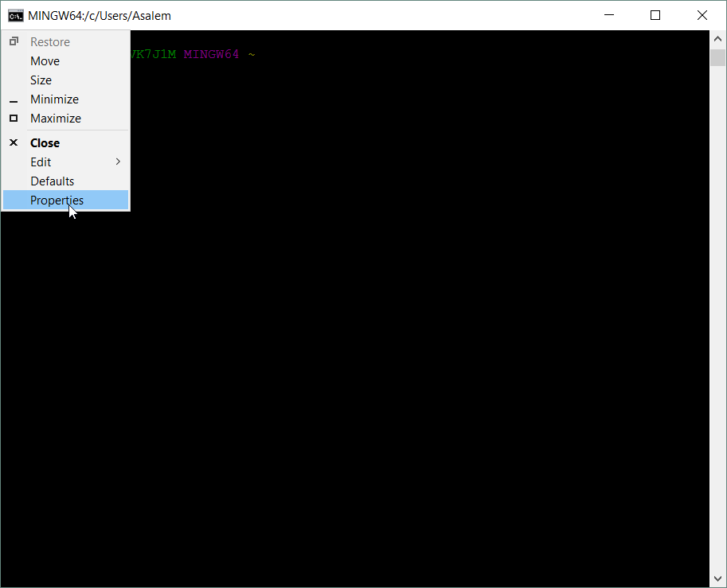Choose Move in the system menu
Screen dimensions: 727x588
[x=65, y=61]
